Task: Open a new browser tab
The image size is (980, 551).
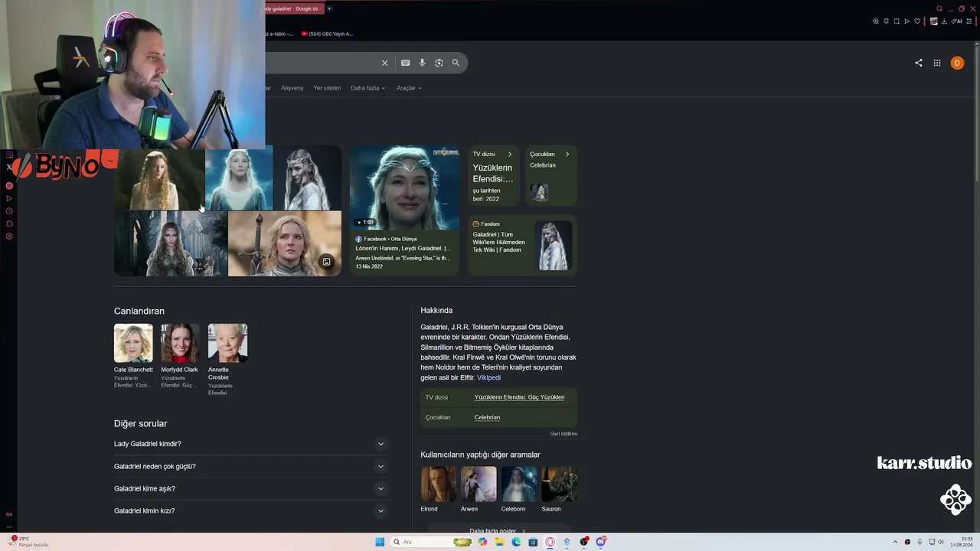Action: pos(329,9)
